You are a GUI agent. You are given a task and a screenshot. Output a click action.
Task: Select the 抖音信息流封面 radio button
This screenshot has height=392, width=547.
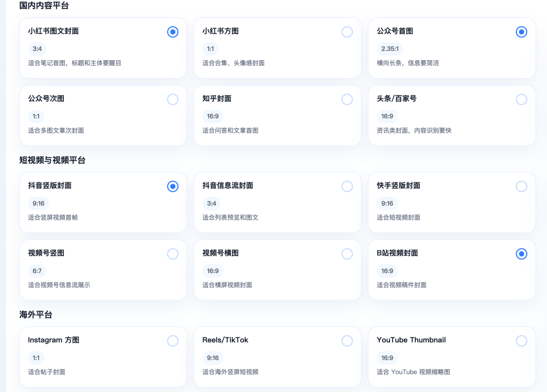pyautogui.click(x=347, y=186)
